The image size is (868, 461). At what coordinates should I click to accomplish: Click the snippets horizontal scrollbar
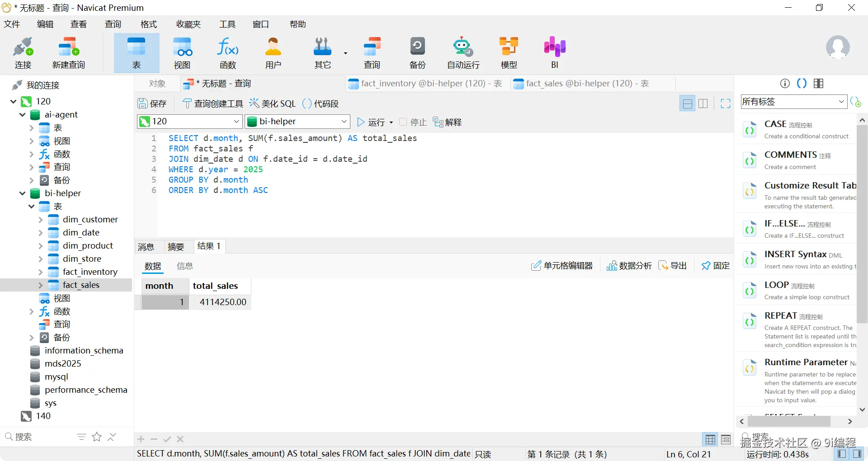point(789,421)
